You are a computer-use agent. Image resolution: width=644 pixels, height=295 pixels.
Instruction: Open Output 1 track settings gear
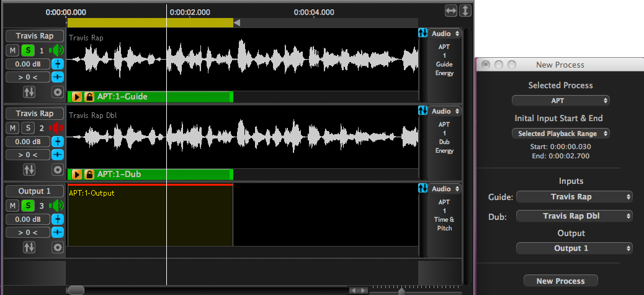coord(58,247)
